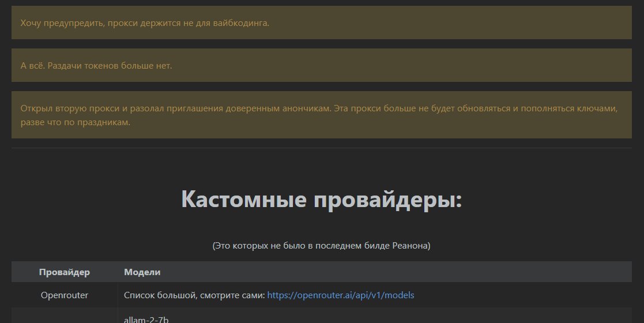Click the word 'Реанона' in the subtitle
The image size is (644, 323).
click(x=410, y=246)
